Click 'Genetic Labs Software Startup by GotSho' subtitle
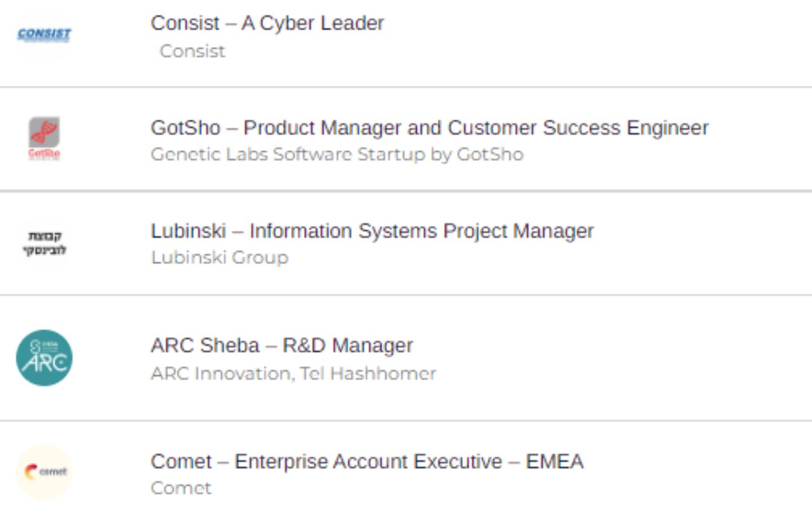This screenshot has width=812, height=508. coord(337,154)
